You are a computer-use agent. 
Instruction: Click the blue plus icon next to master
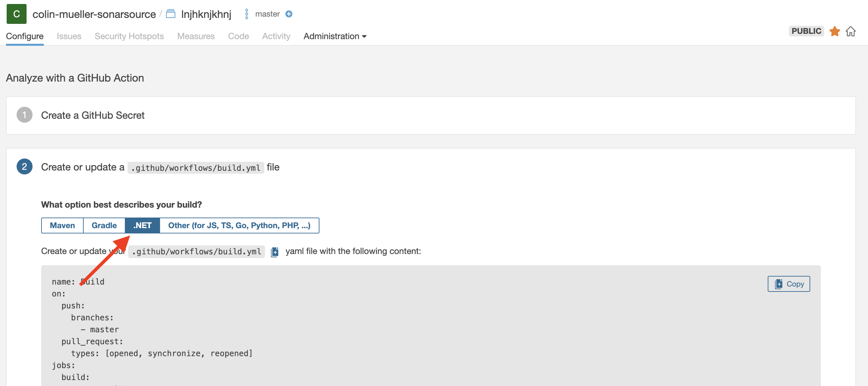pos(289,14)
